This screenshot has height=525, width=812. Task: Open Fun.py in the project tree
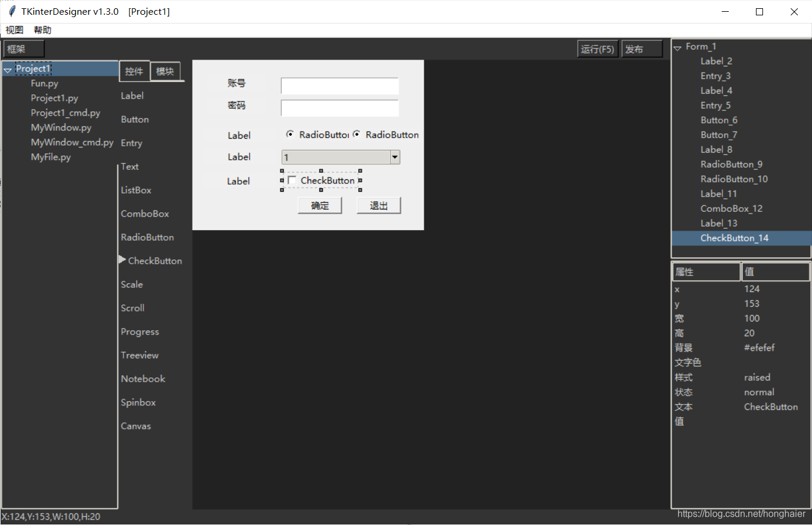[x=45, y=84]
